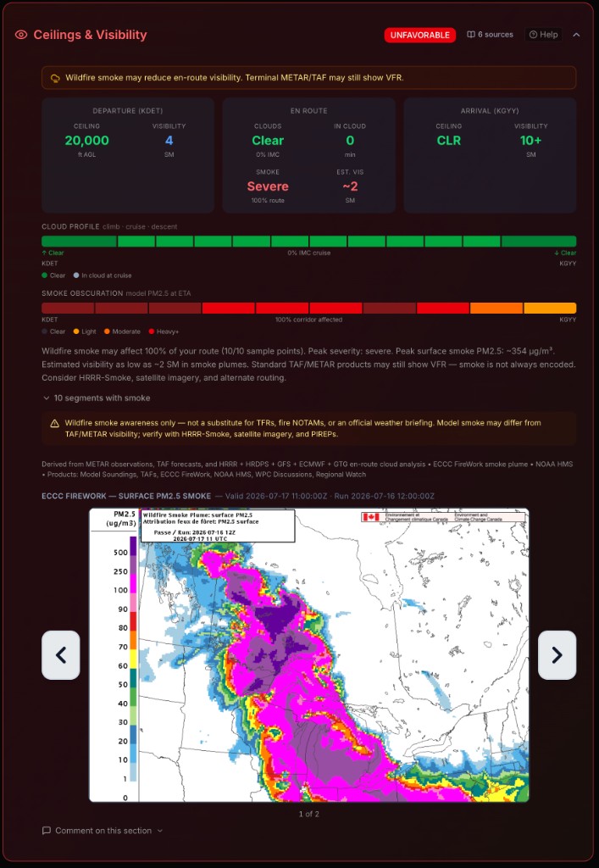Click the 6 sources label
The image size is (599, 868).
pyautogui.click(x=496, y=34)
